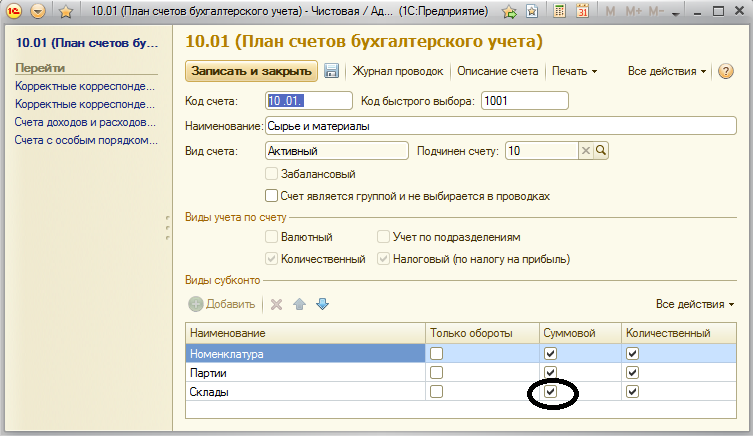Toggle Количественный for Склады
753x436 pixels.
(x=632, y=392)
